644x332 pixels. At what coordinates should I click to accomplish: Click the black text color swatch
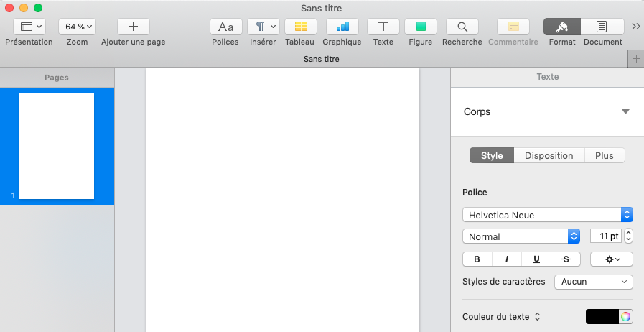[x=602, y=317]
